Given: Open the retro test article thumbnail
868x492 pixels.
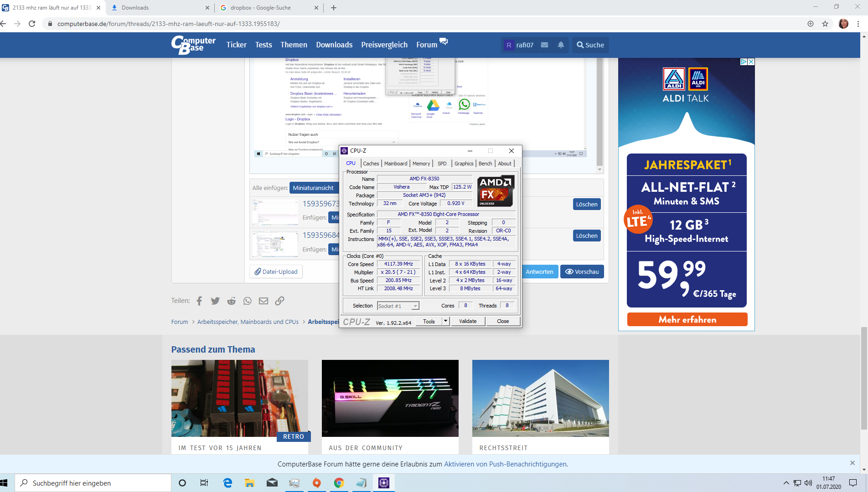Looking at the screenshot, I should click(240, 399).
